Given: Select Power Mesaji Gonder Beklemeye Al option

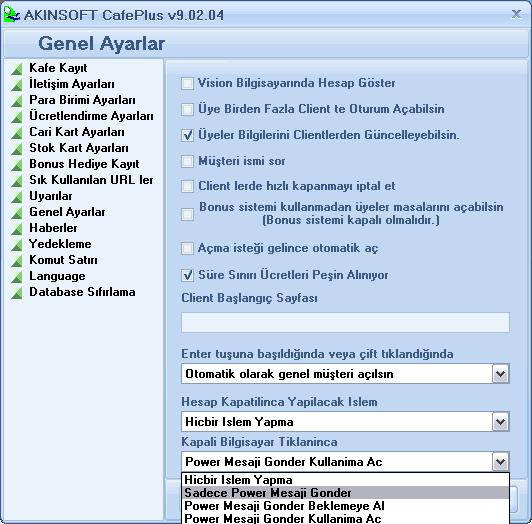Looking at the screenshot, I should pyautogui.click(x=345, y=506).
